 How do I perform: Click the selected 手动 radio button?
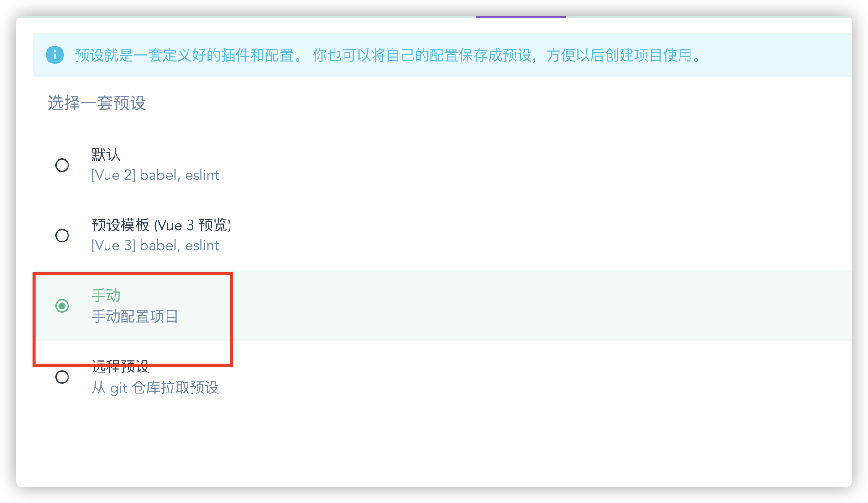pyautogui.click(x=62, y=305)
